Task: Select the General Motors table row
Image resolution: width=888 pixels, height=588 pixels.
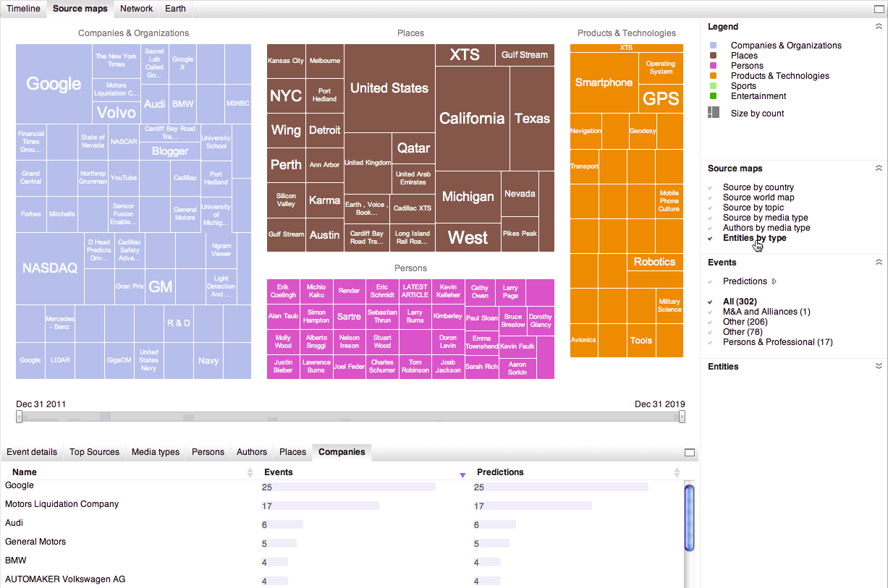Action: click(342, 542)
